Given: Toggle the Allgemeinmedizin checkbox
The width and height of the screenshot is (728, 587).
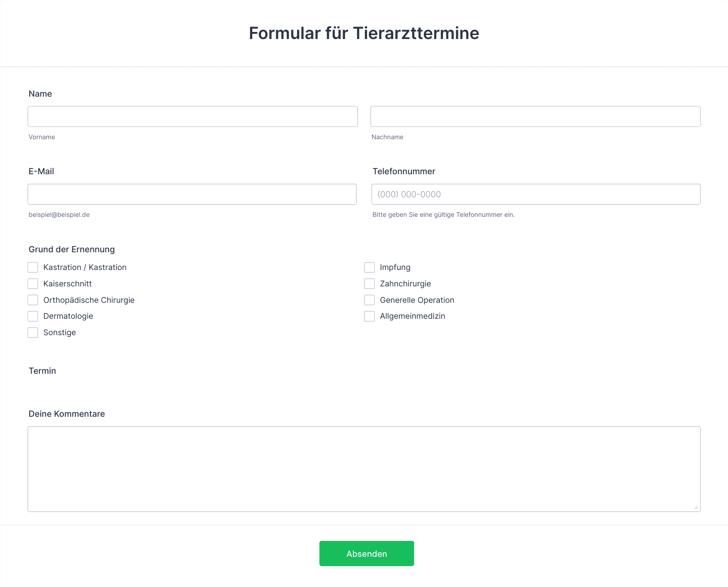Looking at the screenshot, I should 369,316.
